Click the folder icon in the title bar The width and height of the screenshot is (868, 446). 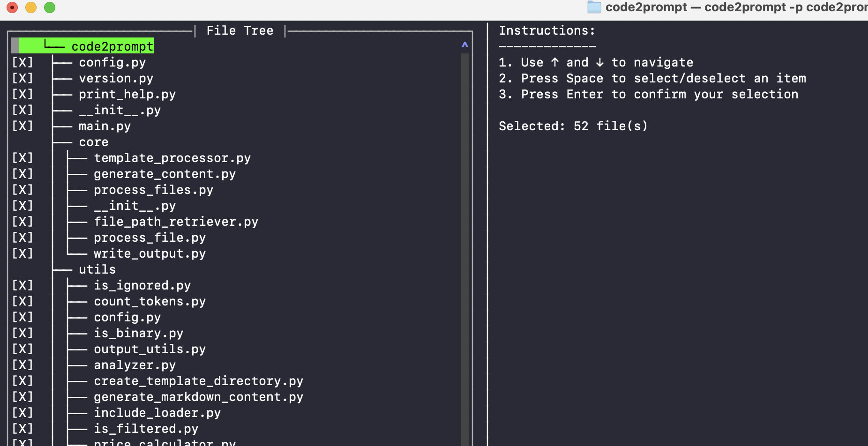point(594,7)
